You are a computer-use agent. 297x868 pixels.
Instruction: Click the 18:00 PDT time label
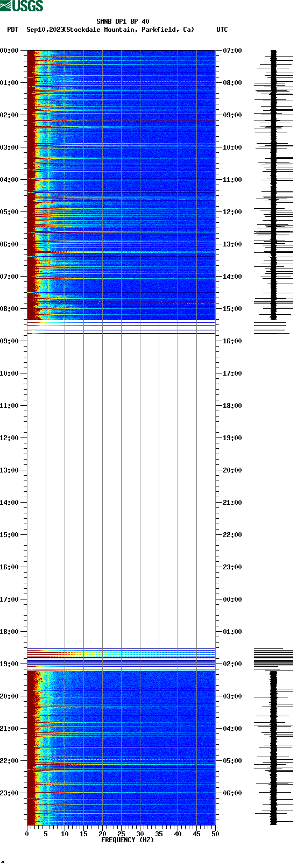(x=9, y=632)
